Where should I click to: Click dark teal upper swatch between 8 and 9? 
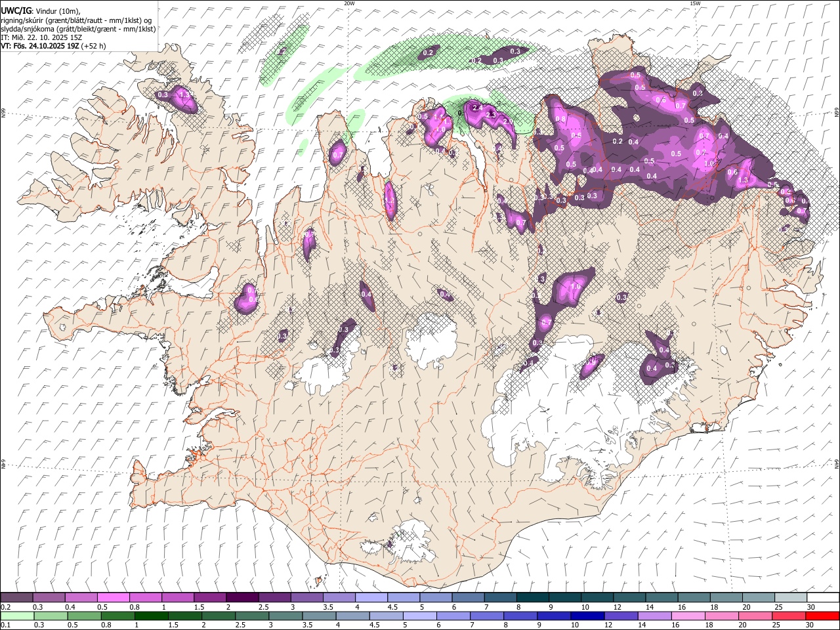click(x=532, y=597)
